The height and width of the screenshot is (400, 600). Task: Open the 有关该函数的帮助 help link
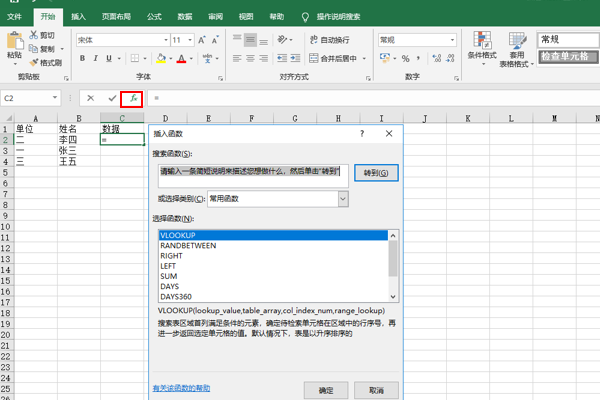(x=181, y=386)
